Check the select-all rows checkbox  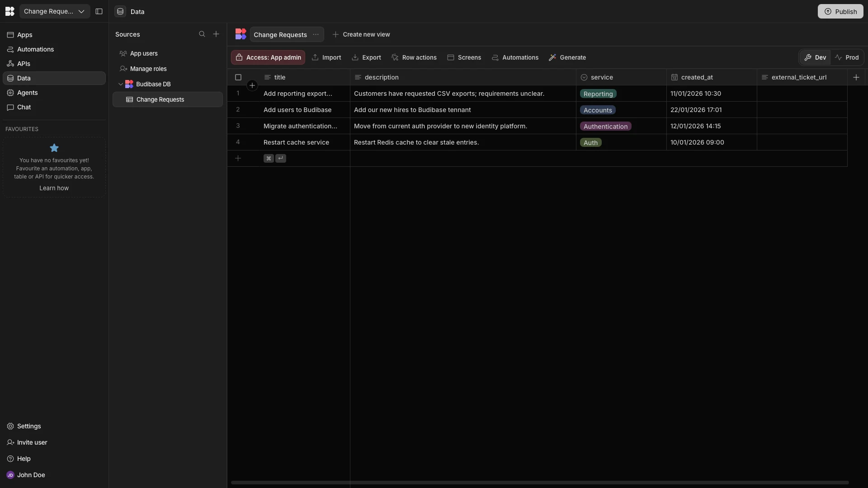(x=238, y=77)
